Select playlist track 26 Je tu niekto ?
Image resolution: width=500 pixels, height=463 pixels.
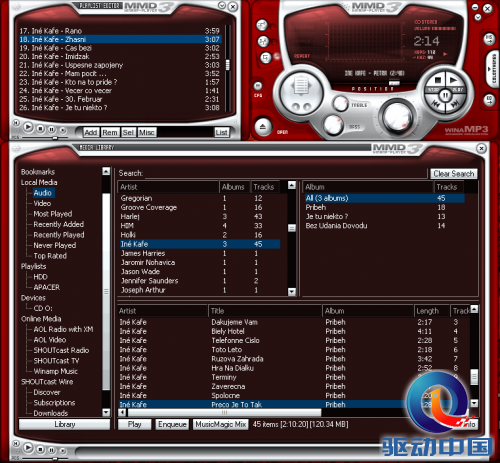coord(119,108)
